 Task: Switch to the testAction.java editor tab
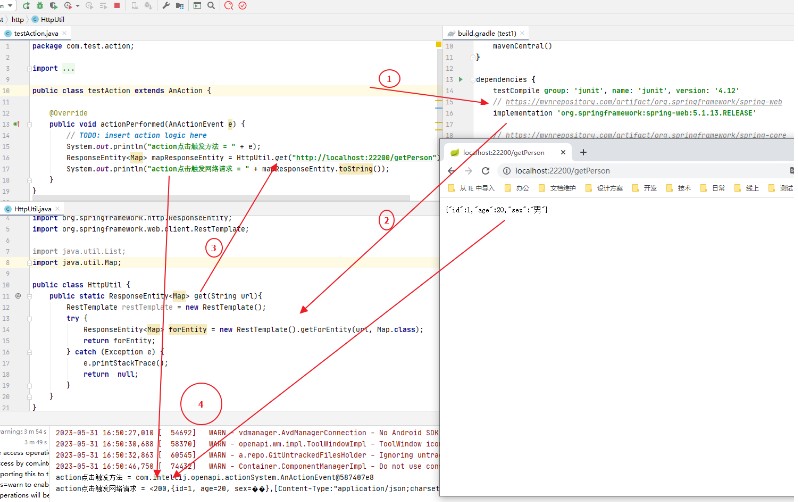pyautogui.click(x=36, y=33)
